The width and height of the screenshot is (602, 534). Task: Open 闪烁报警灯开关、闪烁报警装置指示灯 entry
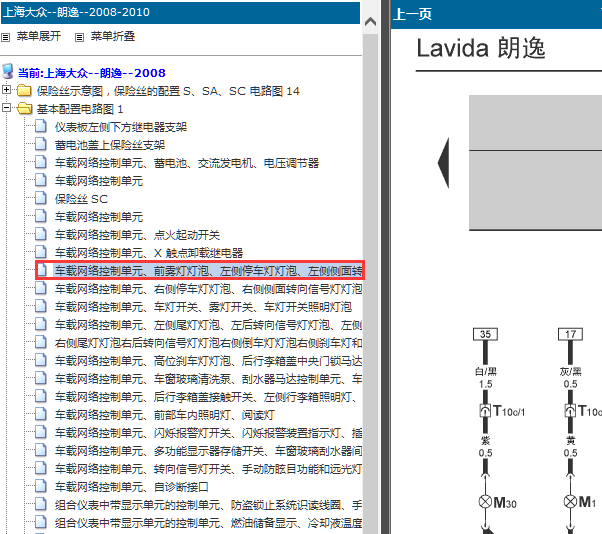208,433
